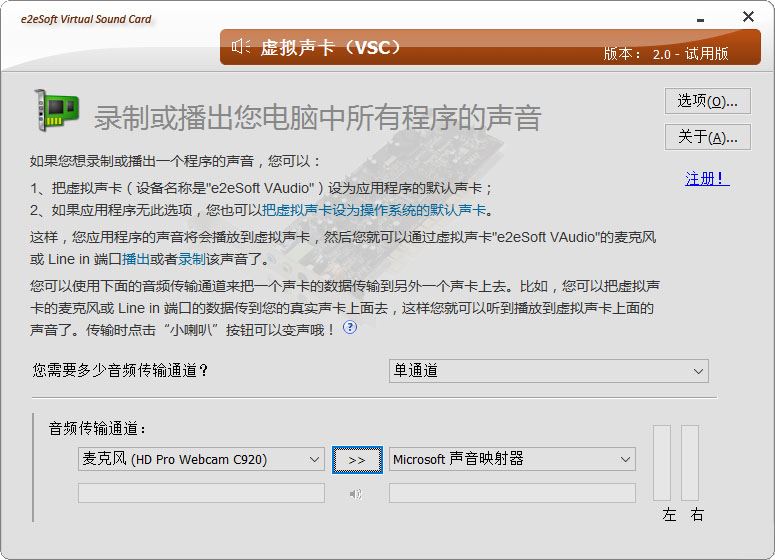The width and height of the screenshot is (775, 560).
Task: Click the speaker icon in the orange banner
Action: pos(241,46)
